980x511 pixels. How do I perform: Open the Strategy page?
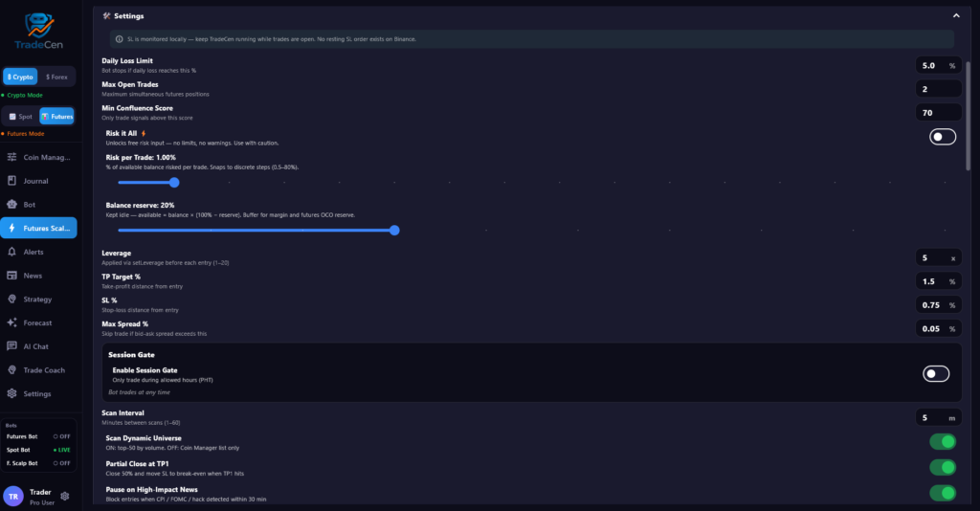click(x=38, y=300)
